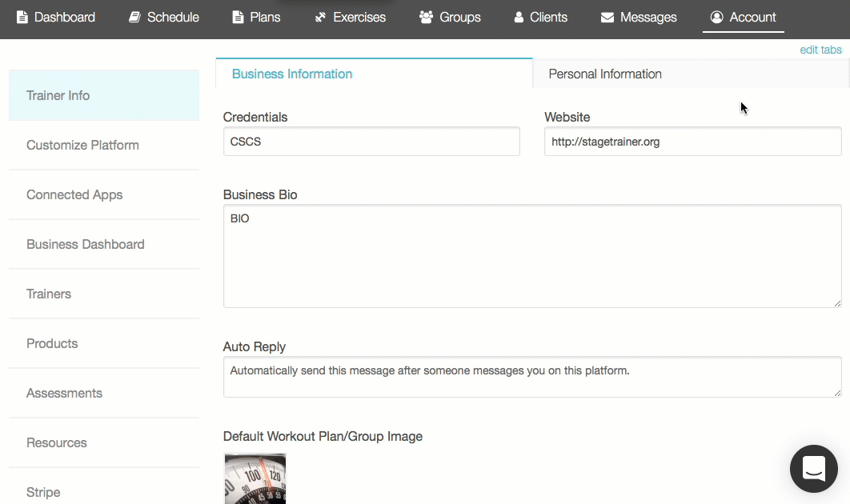Open Customize Platform in the sidebar
The width and height of the screenshot is (850, 504).
coord(82,145)
